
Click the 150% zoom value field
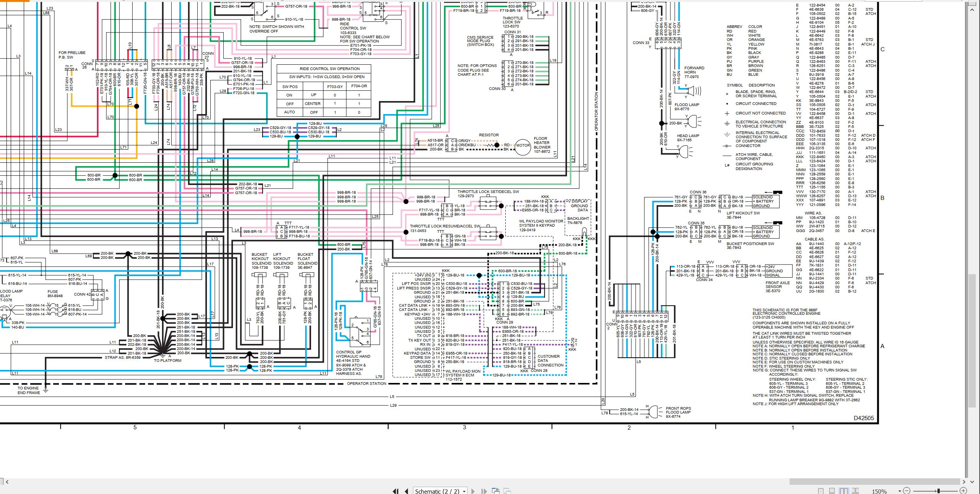tap(879, 491)
